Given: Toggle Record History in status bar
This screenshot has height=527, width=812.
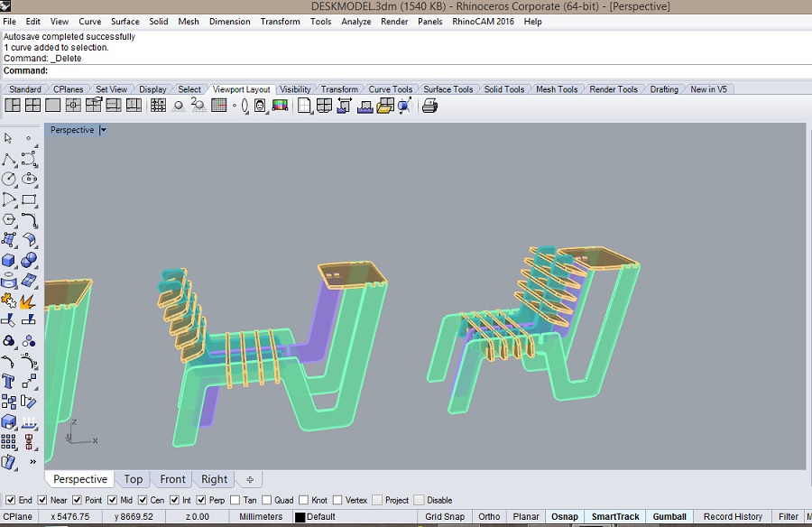Looking at the screenshot, I should [x=733, y=517].
